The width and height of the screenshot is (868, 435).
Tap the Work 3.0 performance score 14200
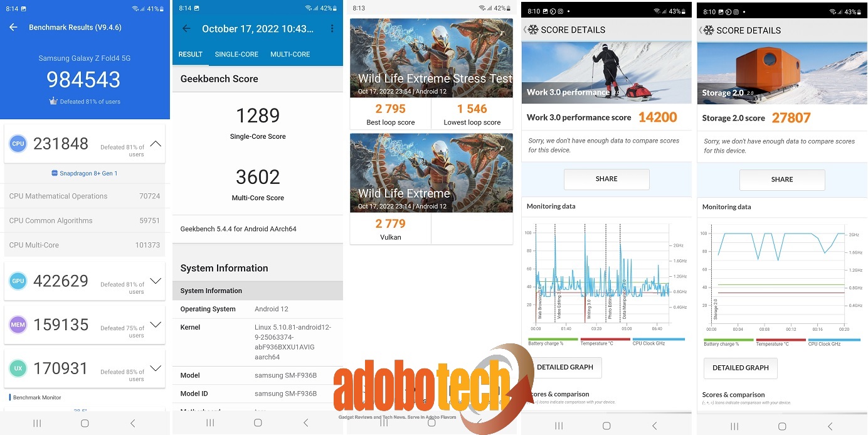658,117
